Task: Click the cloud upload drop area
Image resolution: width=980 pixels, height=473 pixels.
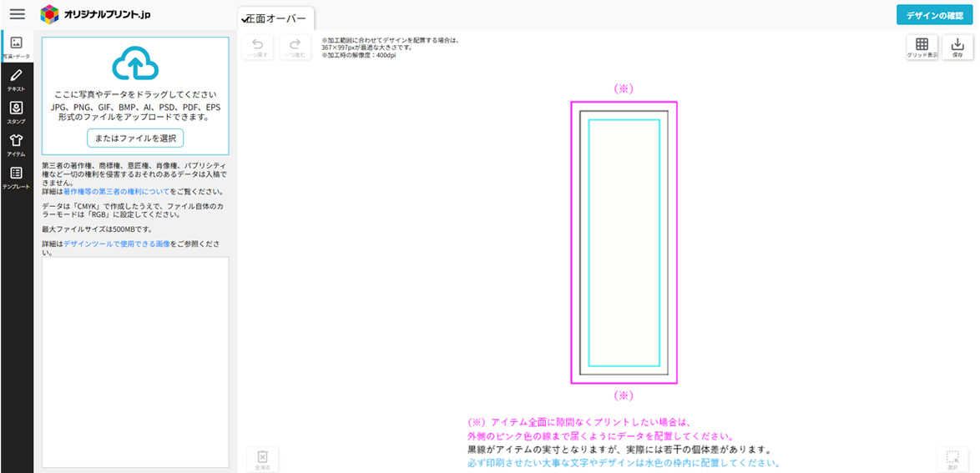Action: click(135, 96)
